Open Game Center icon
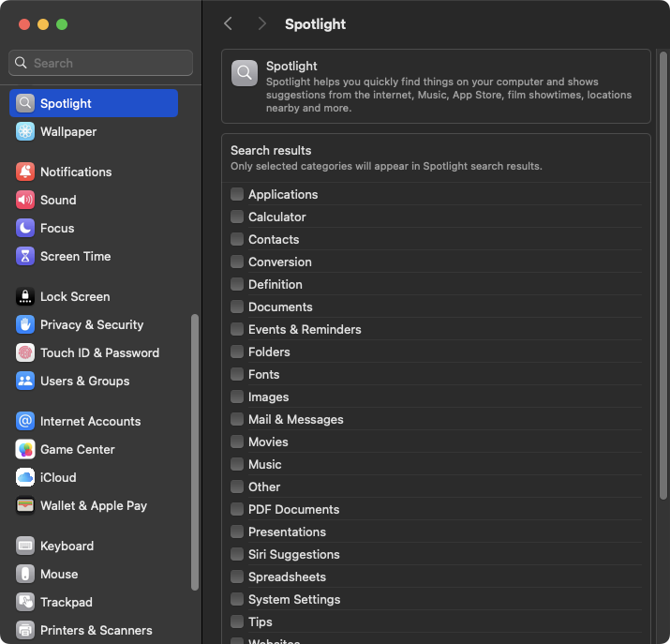Image resolution: width=670 pixels, height=644 pixels. coord(25,449)
